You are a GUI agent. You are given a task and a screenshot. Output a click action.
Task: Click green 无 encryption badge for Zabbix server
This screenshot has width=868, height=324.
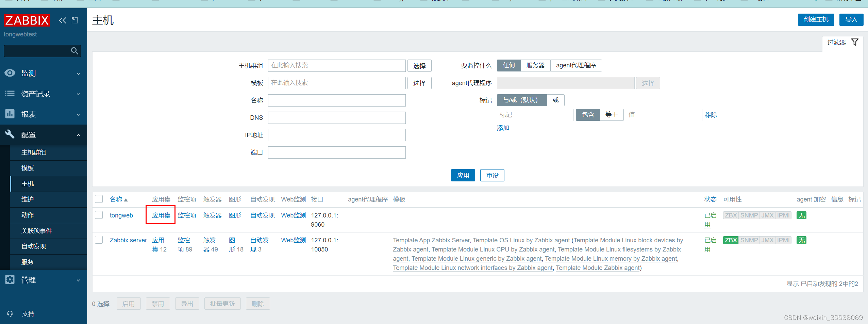point(801,240)
